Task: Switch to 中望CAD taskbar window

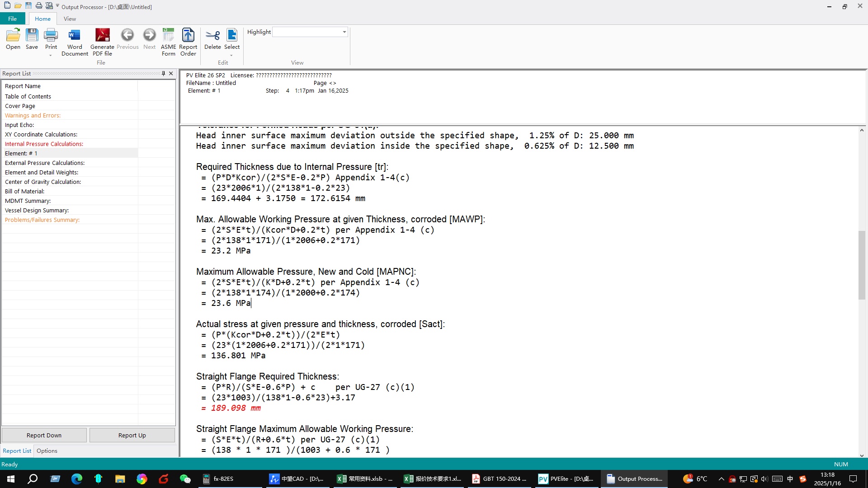Action: click(298, 479)
